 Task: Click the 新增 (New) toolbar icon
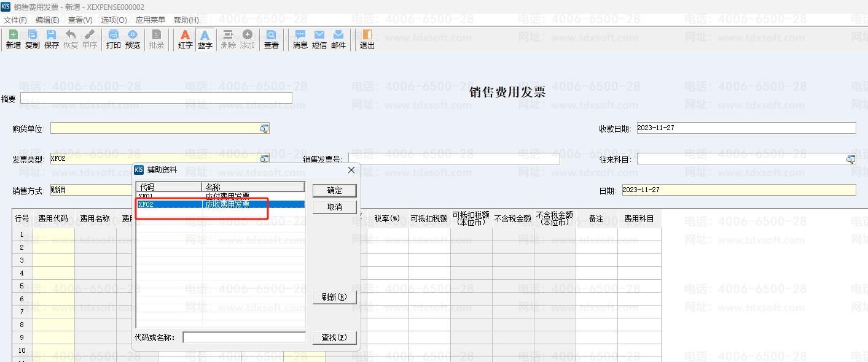tap(13, 39)
